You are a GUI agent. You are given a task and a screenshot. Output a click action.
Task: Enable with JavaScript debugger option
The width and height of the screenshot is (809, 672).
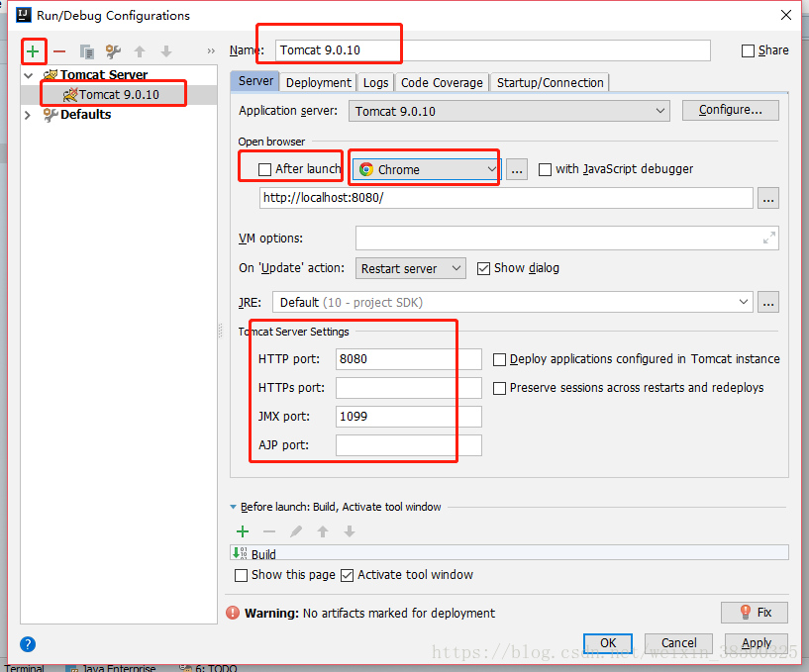point(545,169)
